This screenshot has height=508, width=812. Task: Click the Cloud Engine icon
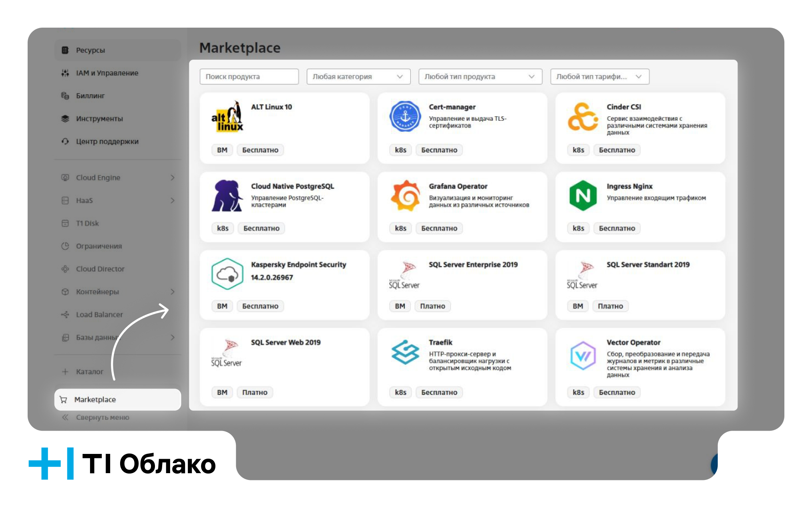click(x=65, y=177)
